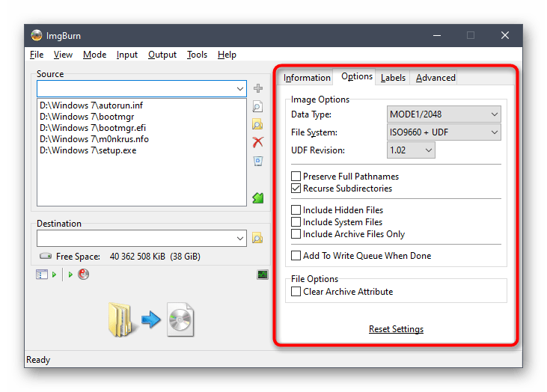
Task: Switch to the Information tab
Action: click(307, 77)
